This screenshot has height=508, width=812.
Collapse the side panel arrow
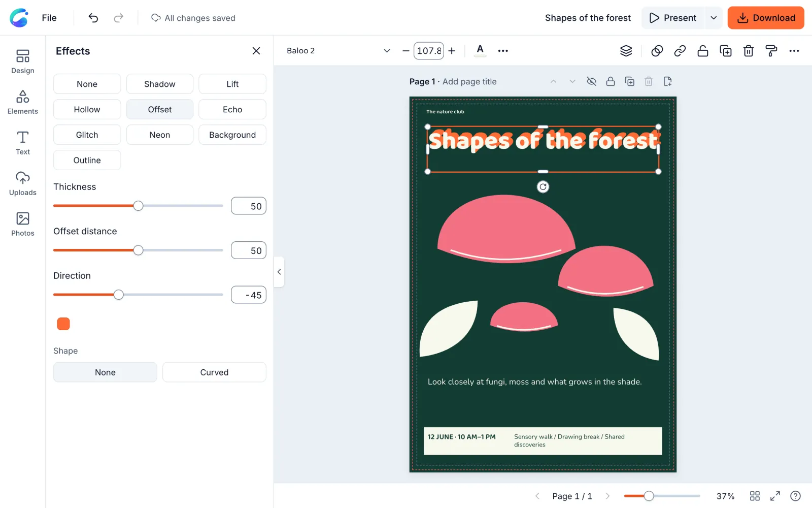click(x=279, y=272)
